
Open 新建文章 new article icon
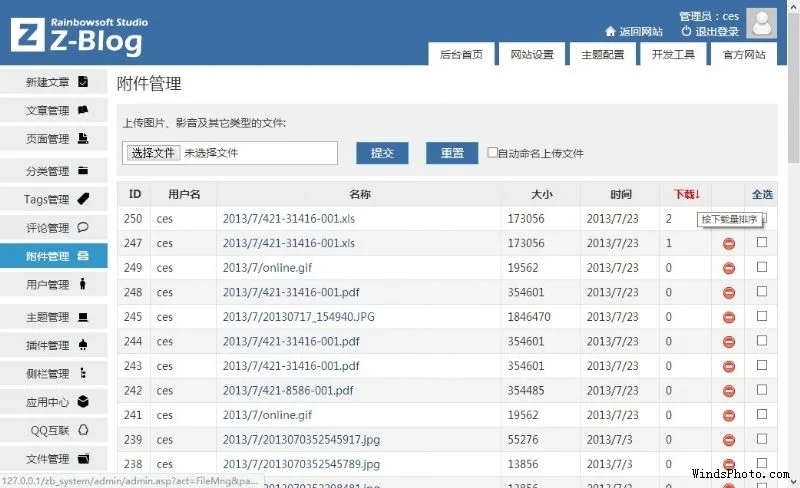83,81
